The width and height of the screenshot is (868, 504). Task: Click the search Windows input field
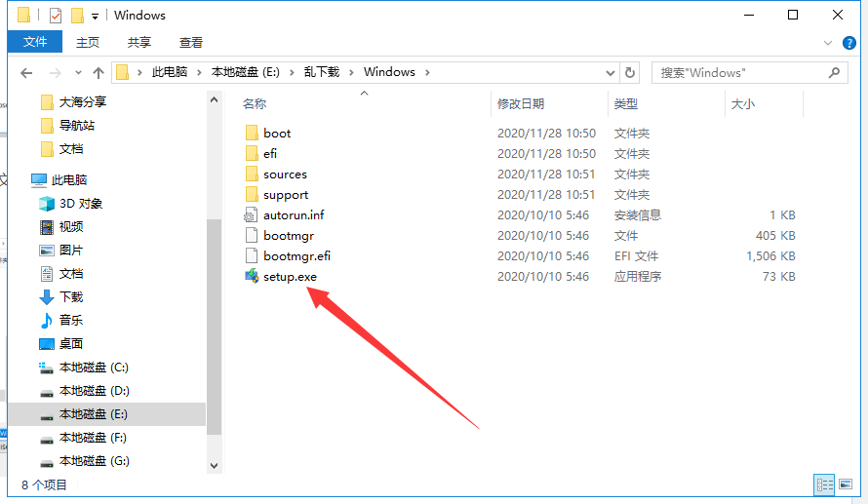tap(741, 73)
